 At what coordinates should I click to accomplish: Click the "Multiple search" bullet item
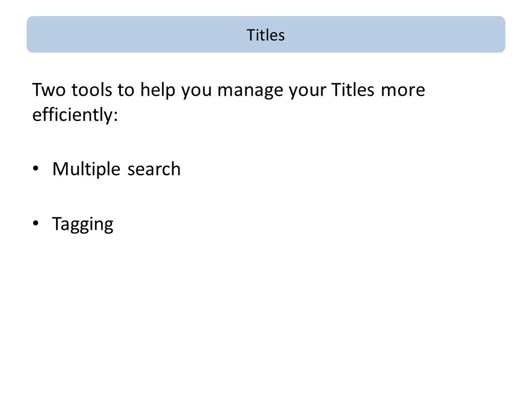[116, 169]
